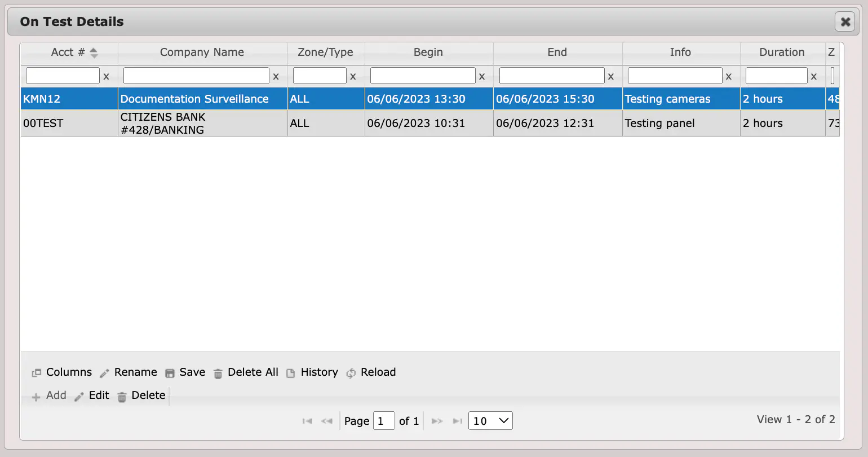The height and width of the screenshot is (457, 868).
Task: Go to first page arrow
Action: click(307, 421)
